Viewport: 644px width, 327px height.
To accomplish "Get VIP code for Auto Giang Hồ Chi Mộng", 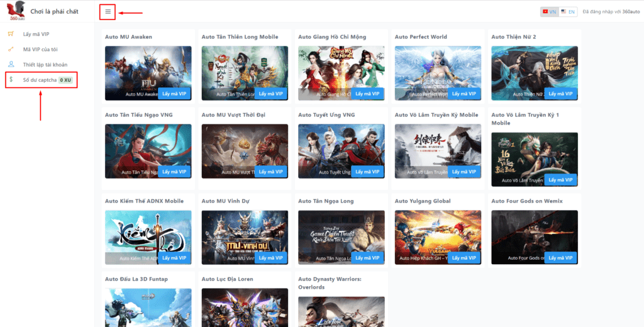I will point(367,94).
